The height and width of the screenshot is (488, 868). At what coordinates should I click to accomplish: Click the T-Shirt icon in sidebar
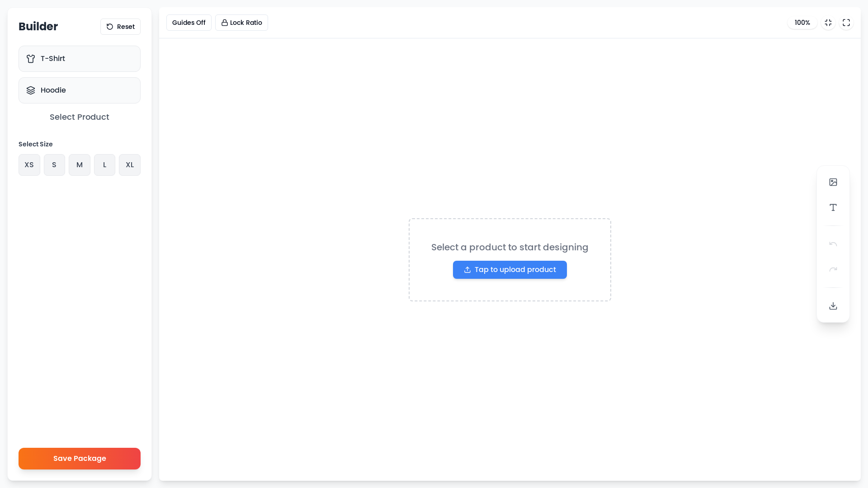[31, 59]
